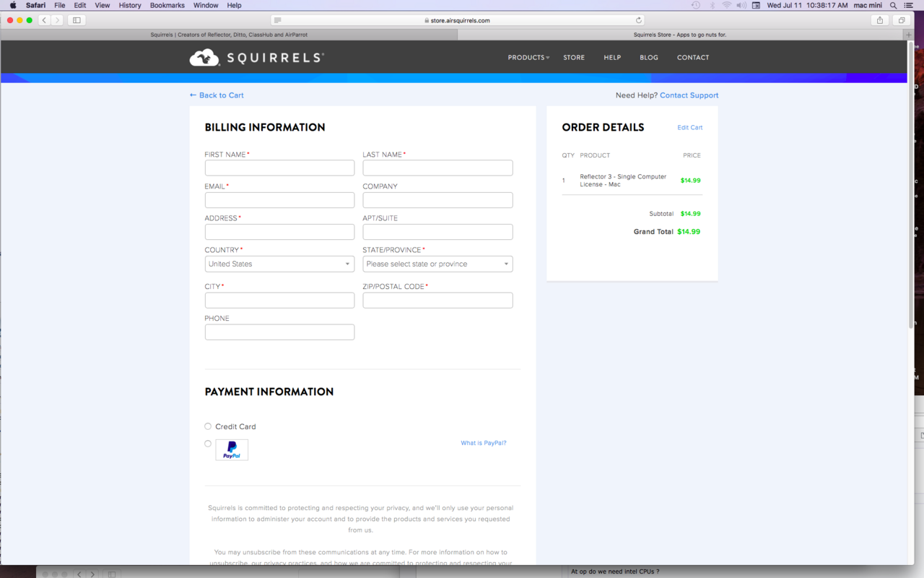
Task: Expand the Products navigation menu
Action: click(528, 58)
